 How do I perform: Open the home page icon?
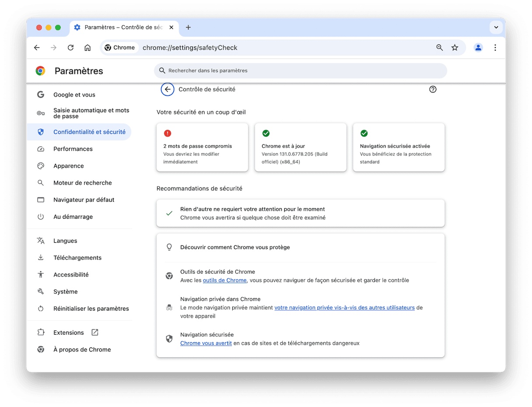87,48
